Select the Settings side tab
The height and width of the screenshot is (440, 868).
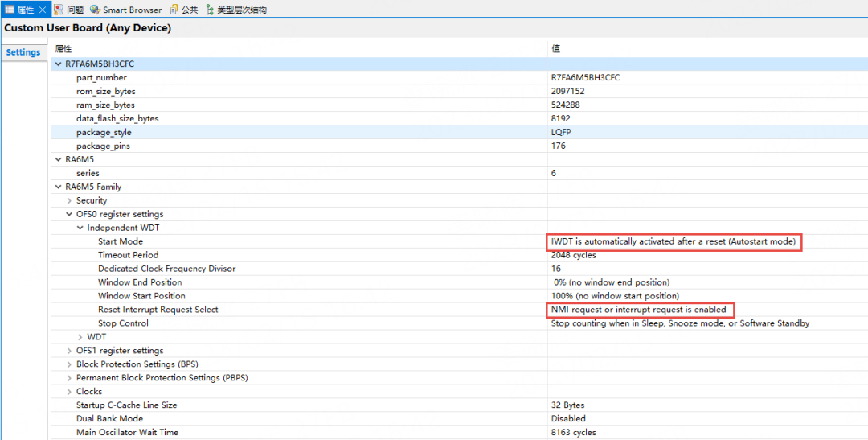tap(23, 52)
